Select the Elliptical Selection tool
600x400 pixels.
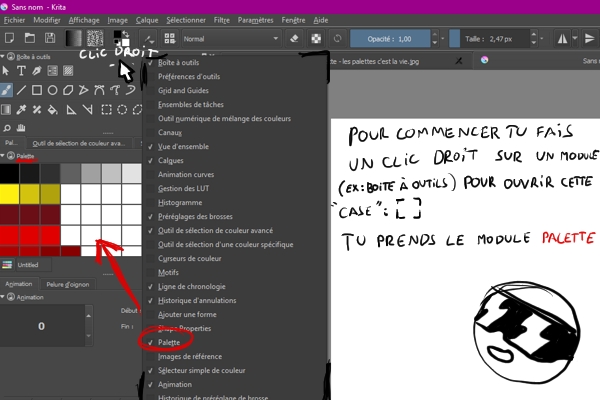coord(122,110)
